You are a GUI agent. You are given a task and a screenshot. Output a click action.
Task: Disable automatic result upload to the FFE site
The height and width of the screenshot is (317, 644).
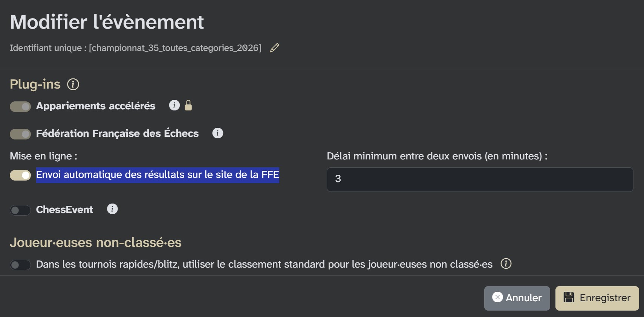(20, 175)
